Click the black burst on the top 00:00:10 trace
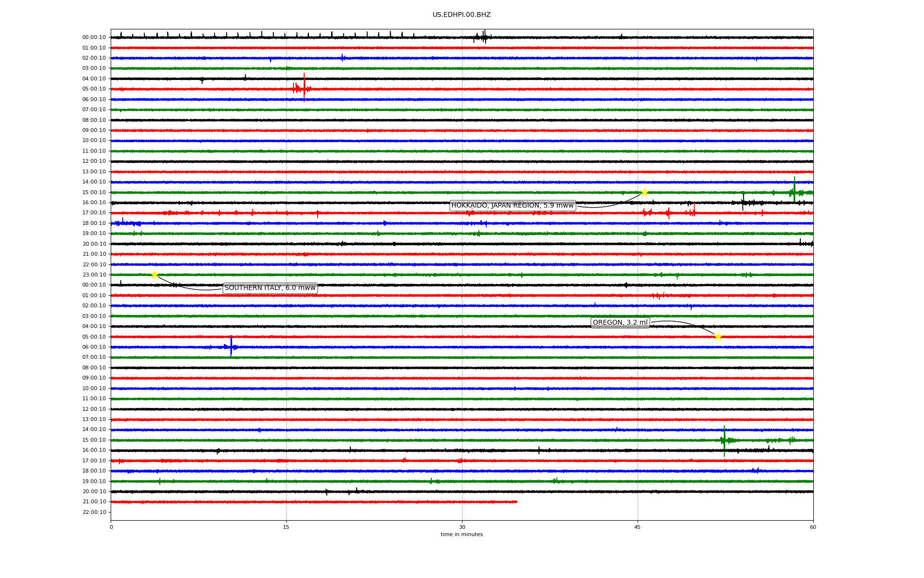This screenshot has width=924, height=578. tap(483, 37)
